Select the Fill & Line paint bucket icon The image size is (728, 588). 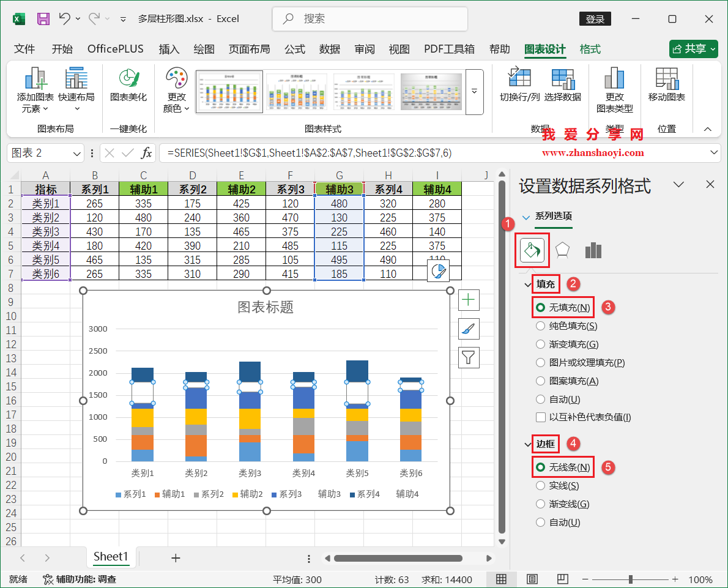pos(532,250)
